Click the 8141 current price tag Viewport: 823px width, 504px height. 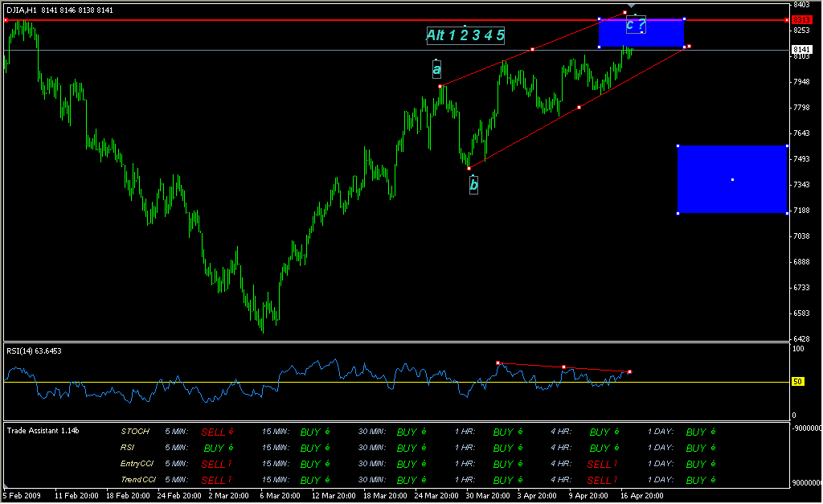[801, 50]
